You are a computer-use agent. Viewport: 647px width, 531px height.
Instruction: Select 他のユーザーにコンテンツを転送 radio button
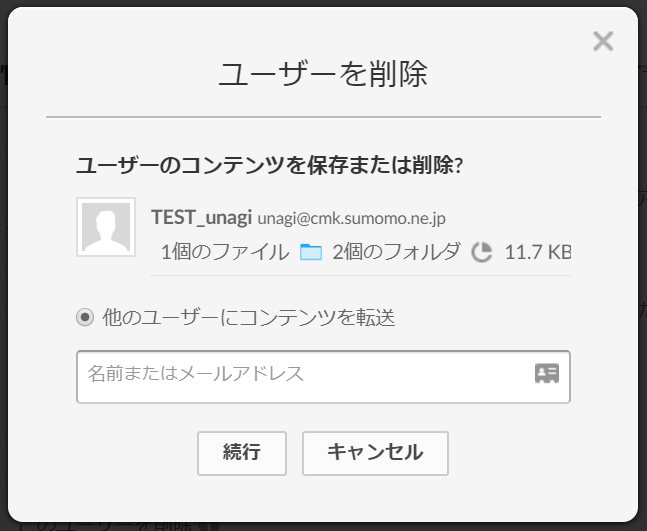click(x=85, y=317)
